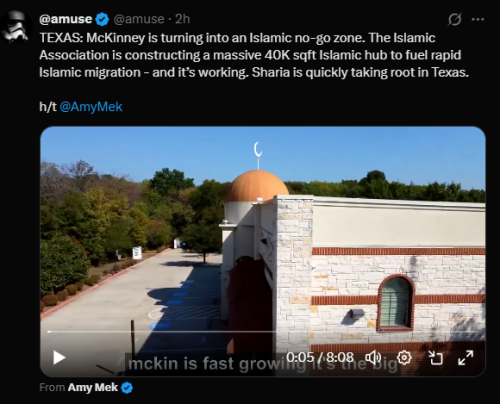The height and width of the screenshot is (404, 500).
Task: Click the blue verified badge next to @amuse
Action: click(x=102, y=19)
